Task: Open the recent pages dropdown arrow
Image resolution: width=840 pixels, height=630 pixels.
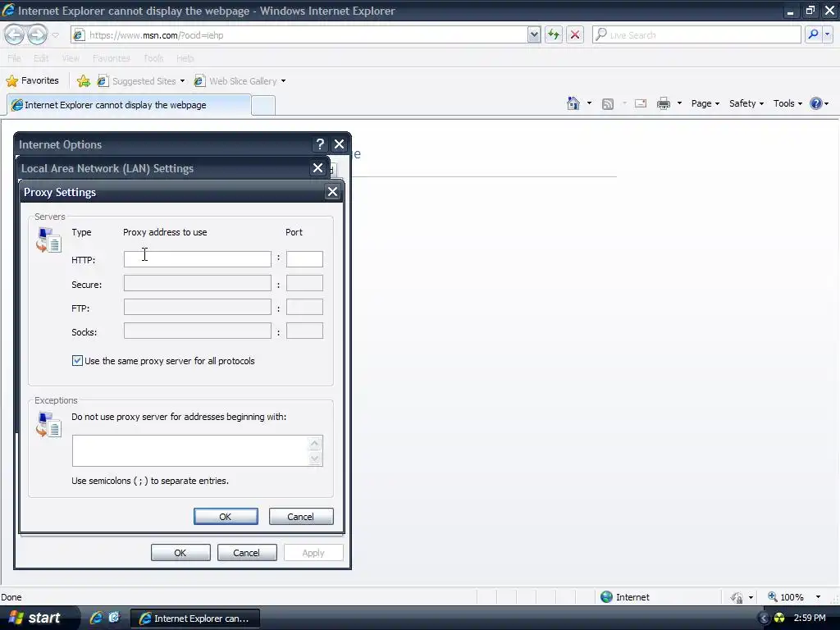Action: (x=55, y=35)
